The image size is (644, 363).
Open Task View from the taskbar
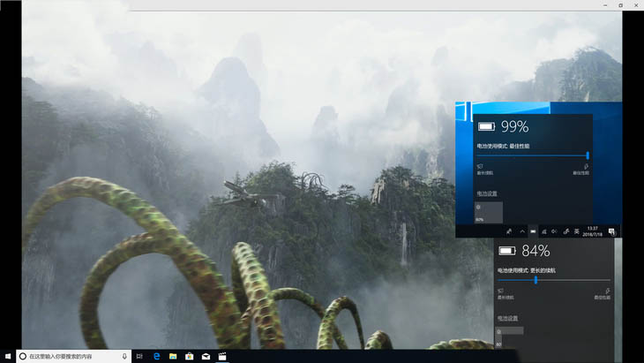click(x=139, y=357)
